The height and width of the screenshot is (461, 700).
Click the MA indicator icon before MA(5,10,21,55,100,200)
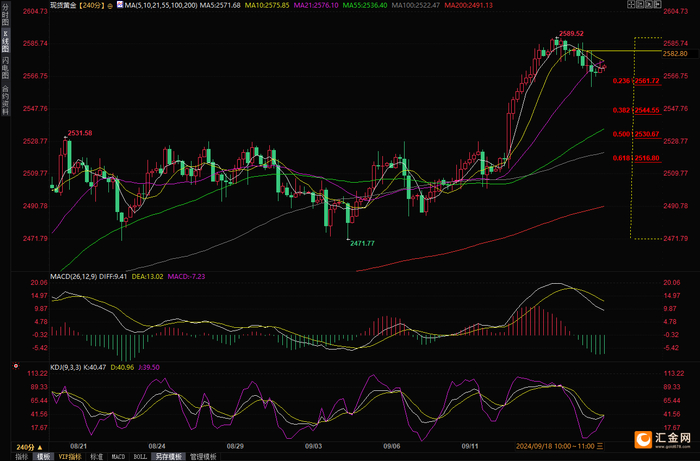point(120,5)
